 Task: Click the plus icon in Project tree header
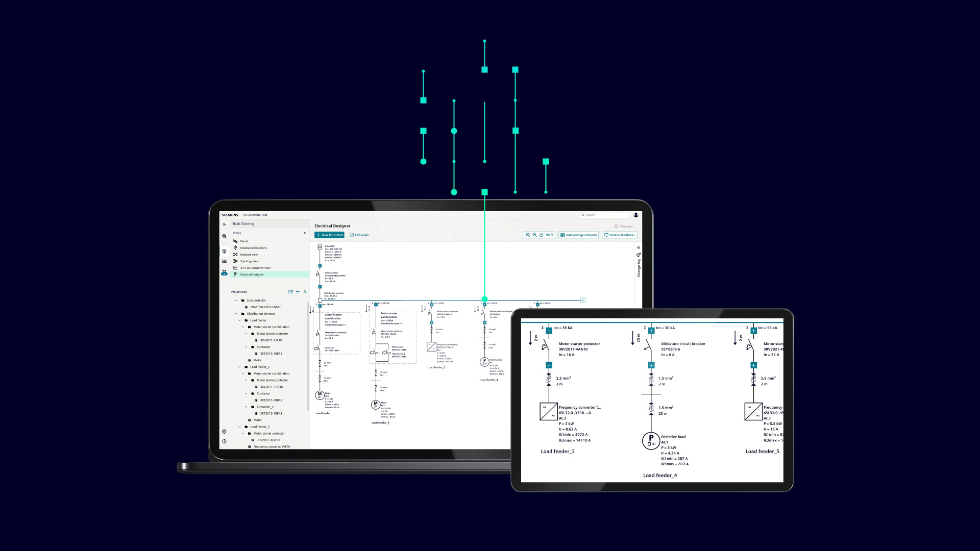click(x=298, y=292)
